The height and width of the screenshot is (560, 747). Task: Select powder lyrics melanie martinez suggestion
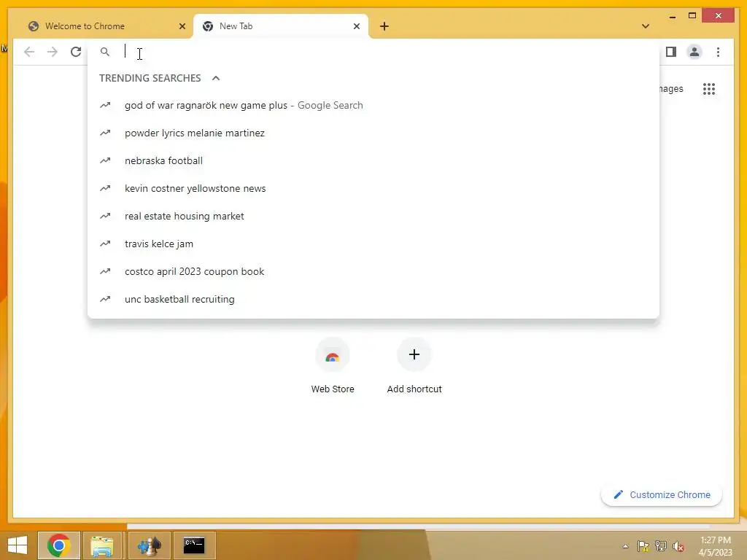373,133
